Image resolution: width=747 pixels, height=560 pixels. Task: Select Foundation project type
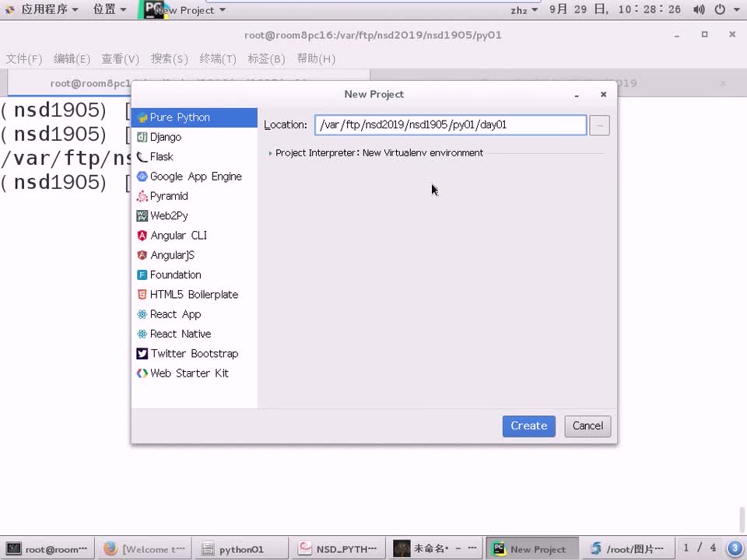195,275
